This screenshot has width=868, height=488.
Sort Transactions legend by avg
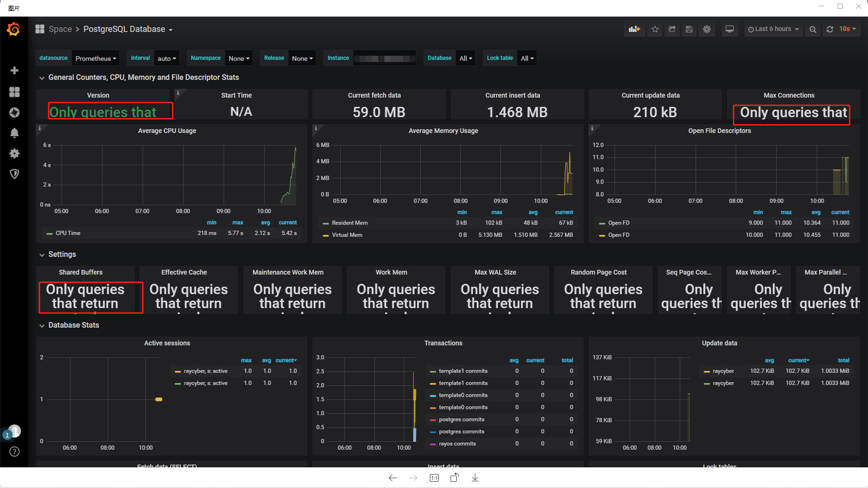point(514,360)
